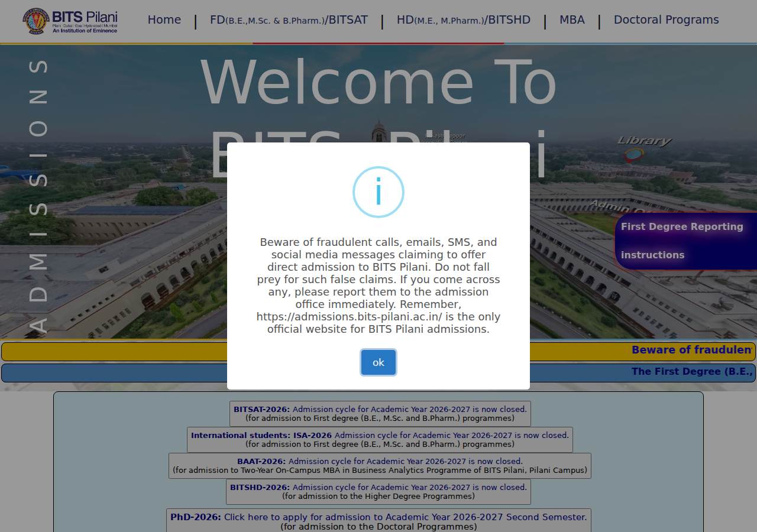Open First Degree Reporting instructions

click(x=686, y=241)
